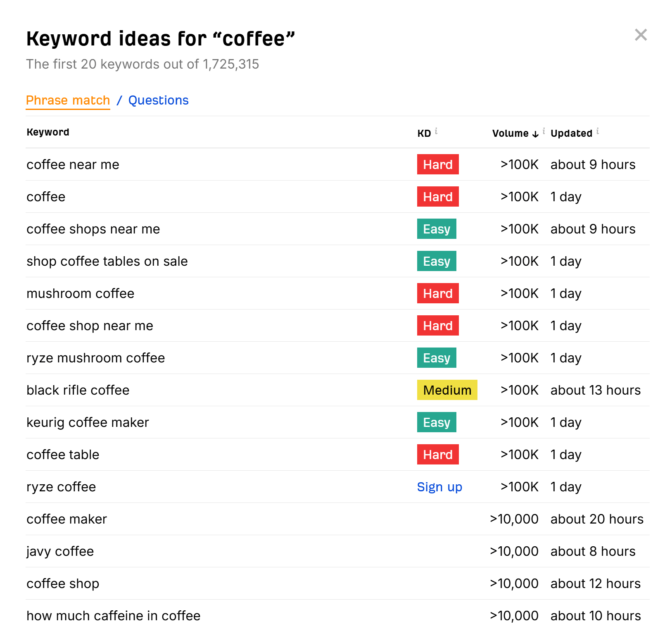The image size is (672, 631).
Task: Switch to the Questions tab
Action: coord(158,100)
